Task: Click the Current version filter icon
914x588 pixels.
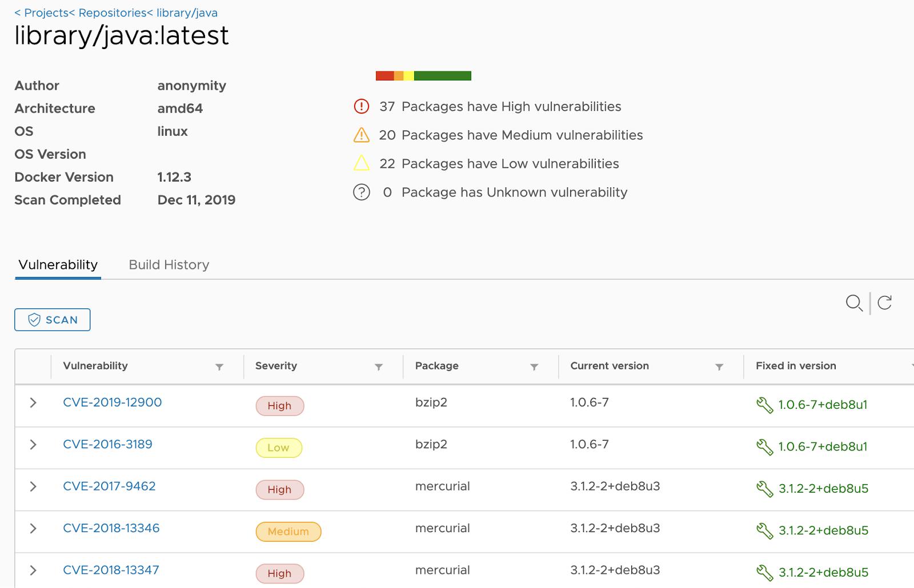Action: click(719, 367)
